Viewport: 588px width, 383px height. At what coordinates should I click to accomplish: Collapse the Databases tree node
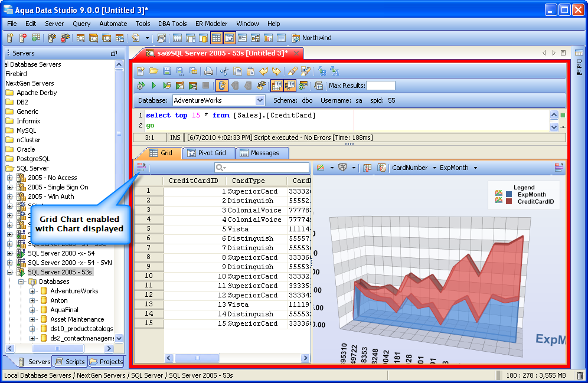[21, 282]
